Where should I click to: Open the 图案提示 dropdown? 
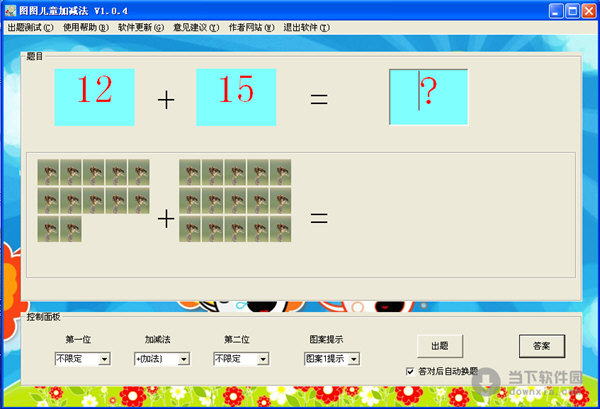tap(353, 358)
